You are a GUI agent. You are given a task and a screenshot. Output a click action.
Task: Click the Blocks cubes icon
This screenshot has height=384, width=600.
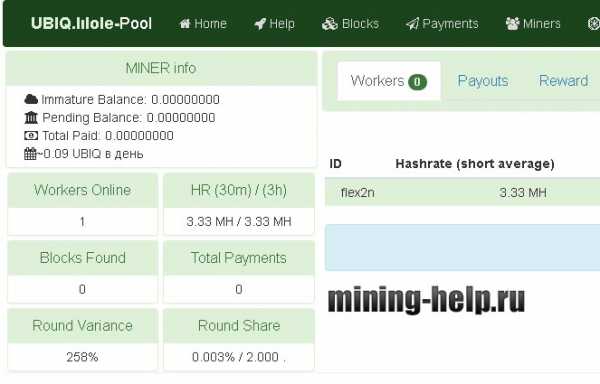(329, 24)
